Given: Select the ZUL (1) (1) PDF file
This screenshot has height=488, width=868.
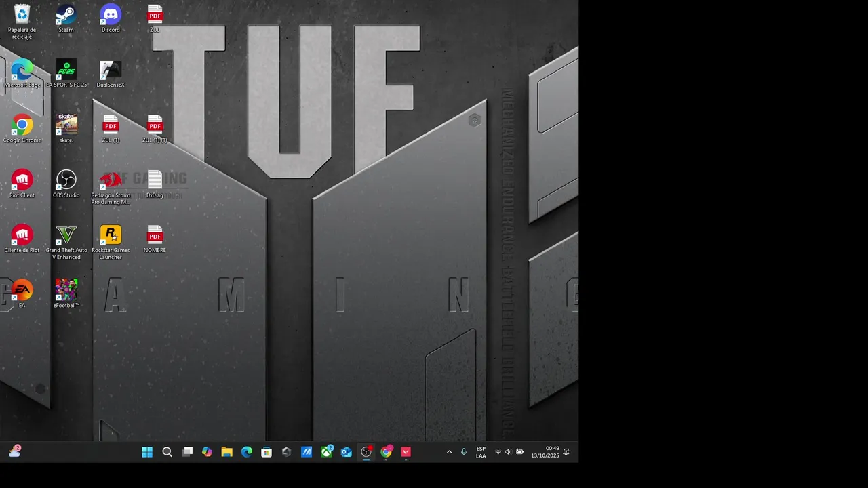Looking at the screenshot, I should (155, 129).
